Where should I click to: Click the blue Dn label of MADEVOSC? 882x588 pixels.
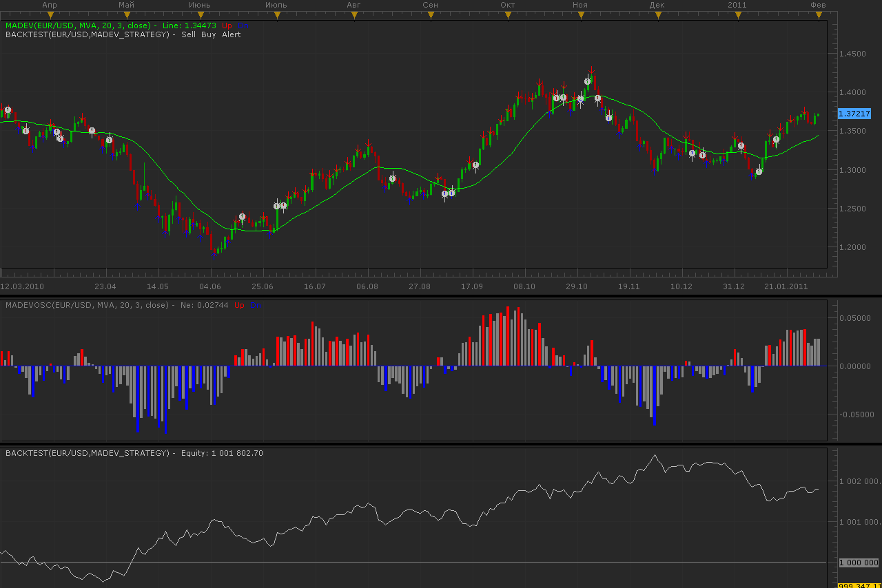click(x=253, y=305)
